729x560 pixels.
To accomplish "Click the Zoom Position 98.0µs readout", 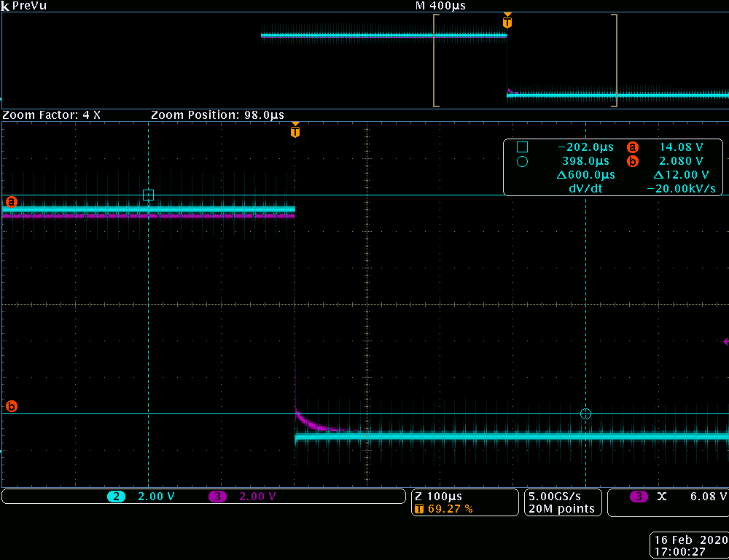I will [217, 115].
